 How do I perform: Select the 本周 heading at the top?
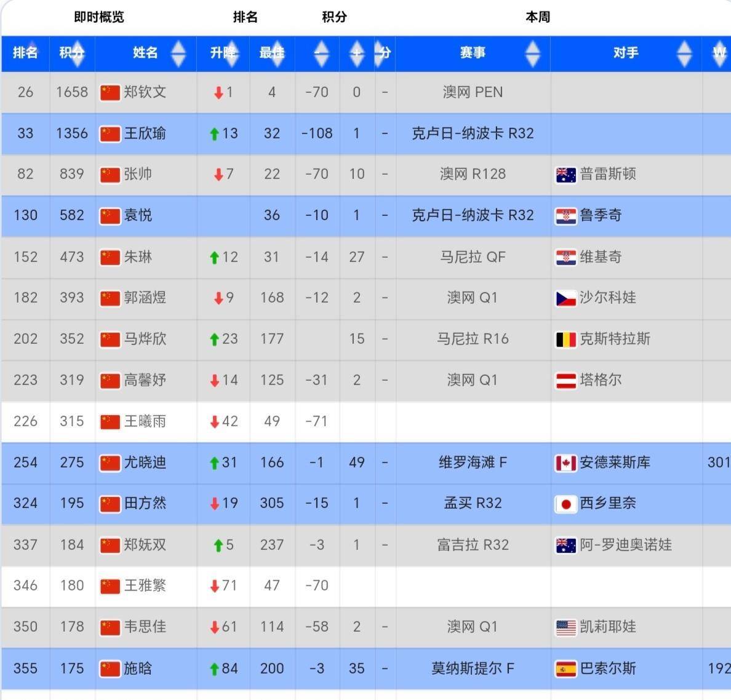(x=537, y=17)
